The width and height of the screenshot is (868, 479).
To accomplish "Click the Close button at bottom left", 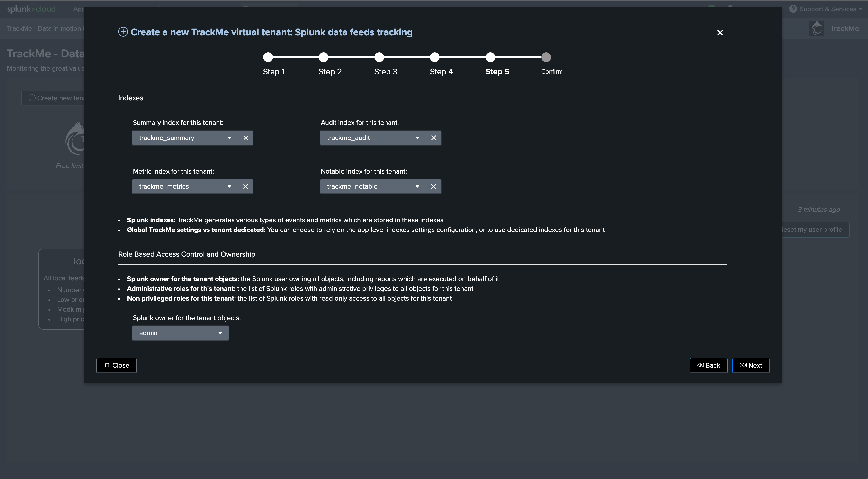I will (116, 365).
